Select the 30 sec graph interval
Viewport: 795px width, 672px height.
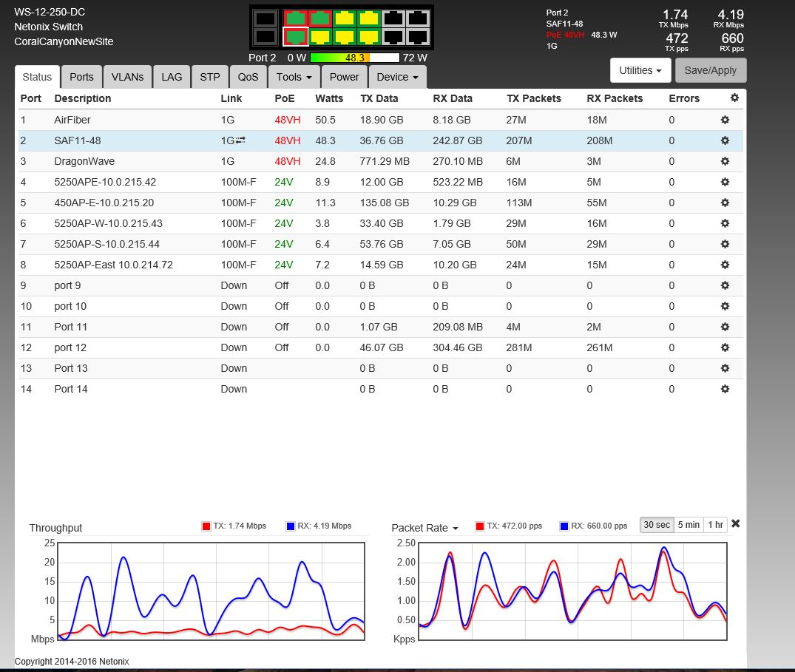click(x=656, y=525)
